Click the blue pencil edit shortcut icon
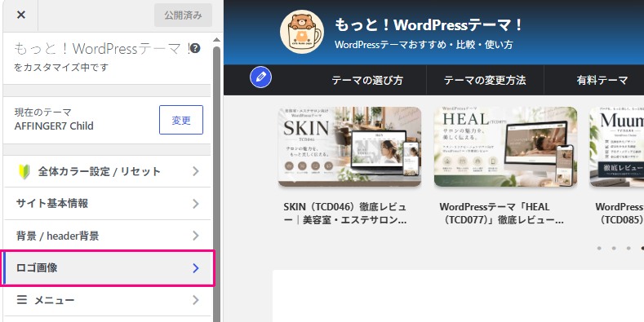Screen dimensions: 644x322 261,77
